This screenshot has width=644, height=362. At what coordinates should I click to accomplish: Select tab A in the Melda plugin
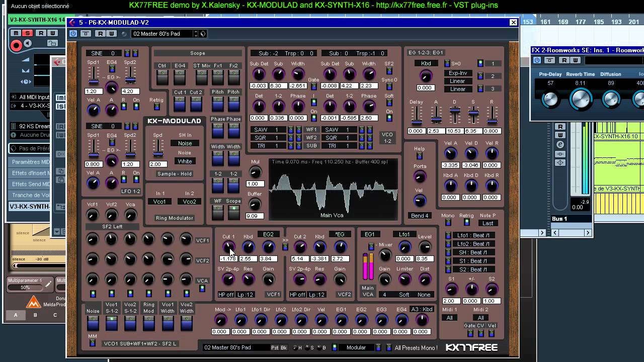(x=16, y=315)
